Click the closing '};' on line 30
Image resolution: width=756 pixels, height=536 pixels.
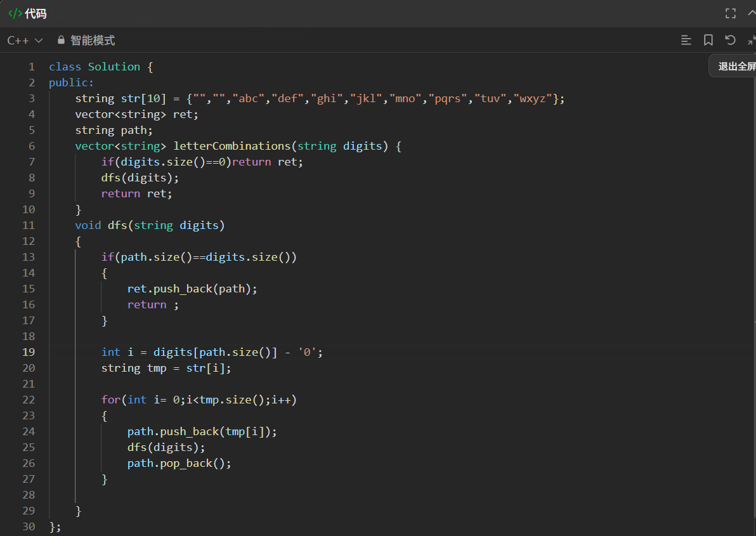pyautogui.click(x=55, y=527)
